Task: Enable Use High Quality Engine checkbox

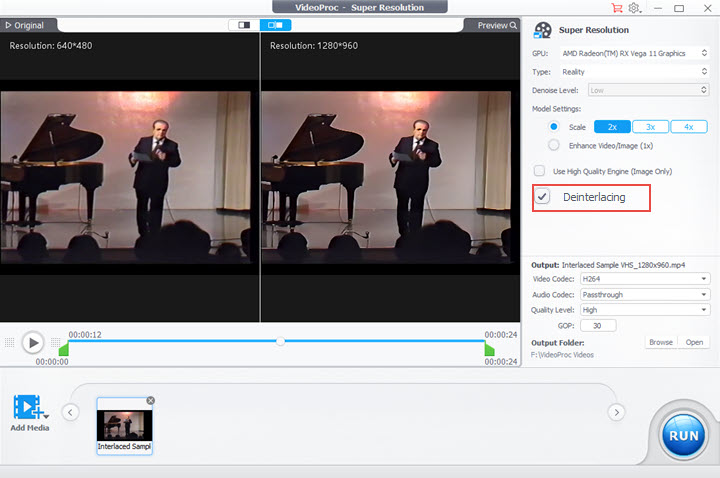Action: point(540,171)
